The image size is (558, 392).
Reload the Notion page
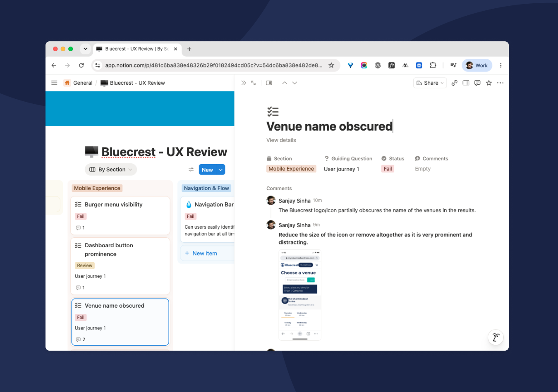pyautogui.click(x=81, y=65)
